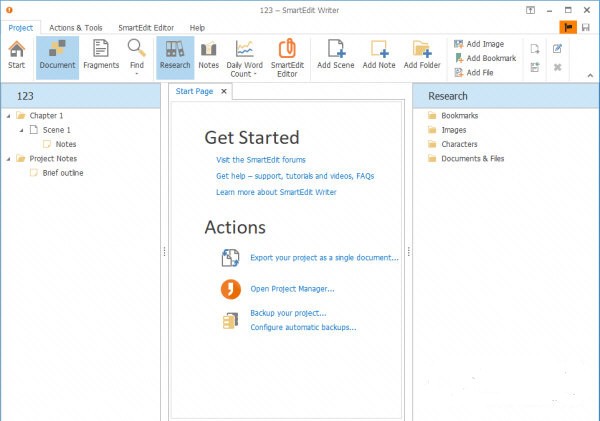Collapse the Chapter 1 tree node
Screen dimensions: 600x421
(x=8, y=116)
